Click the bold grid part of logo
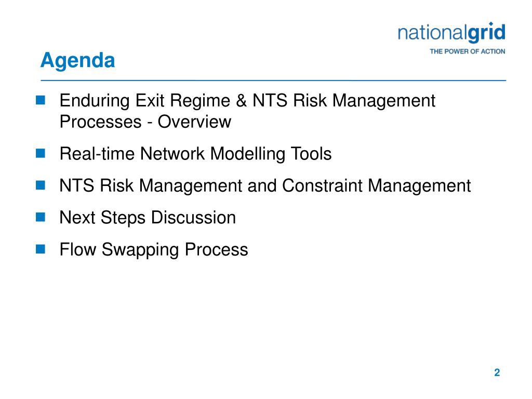Viewport: 532px width, 399px height. 486,33
